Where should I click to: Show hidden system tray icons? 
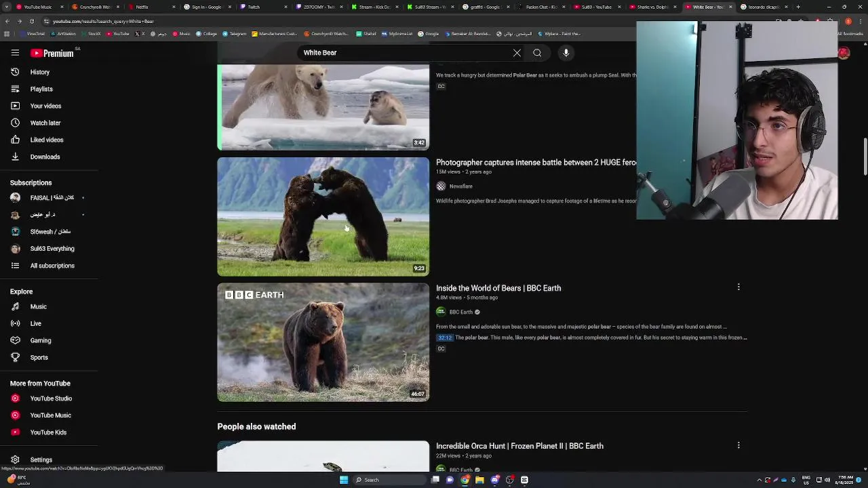point(759,480)
